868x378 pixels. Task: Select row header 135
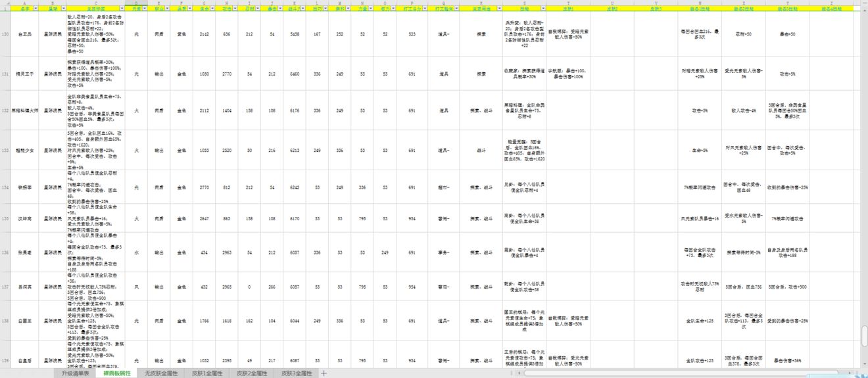5,218
